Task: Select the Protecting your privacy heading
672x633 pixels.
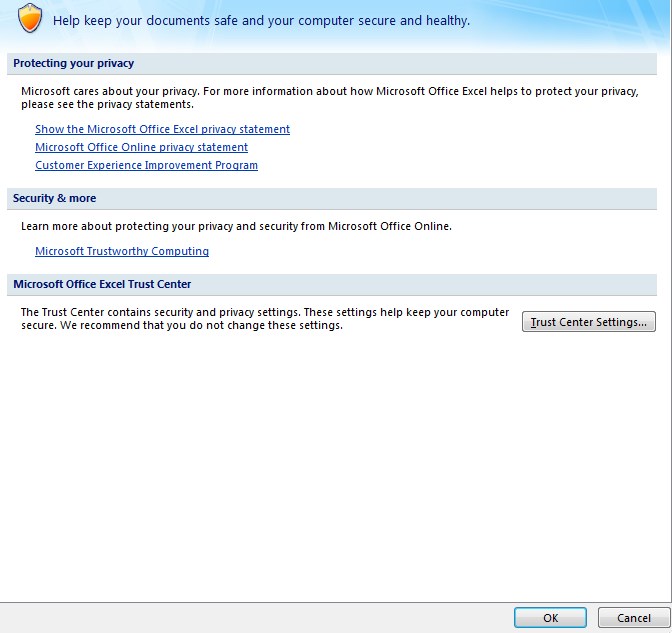Action: click(x=74, y=63)
